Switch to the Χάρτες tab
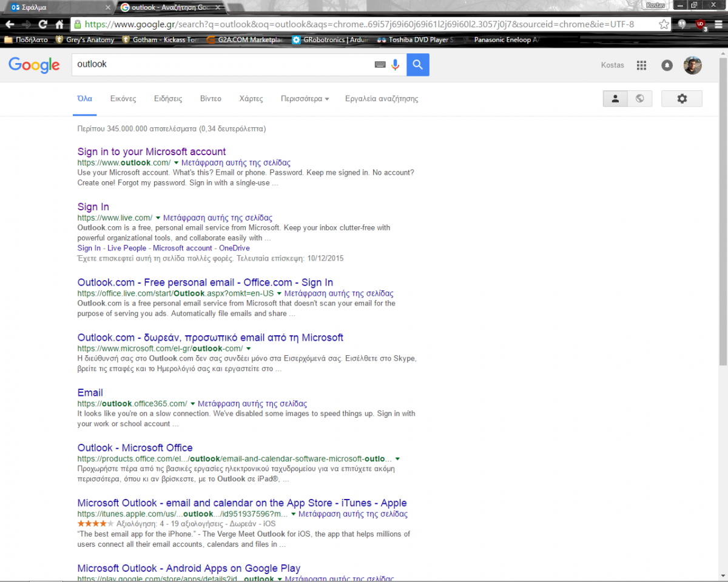This screenshot has width=728, height=582. pos(251,99)
